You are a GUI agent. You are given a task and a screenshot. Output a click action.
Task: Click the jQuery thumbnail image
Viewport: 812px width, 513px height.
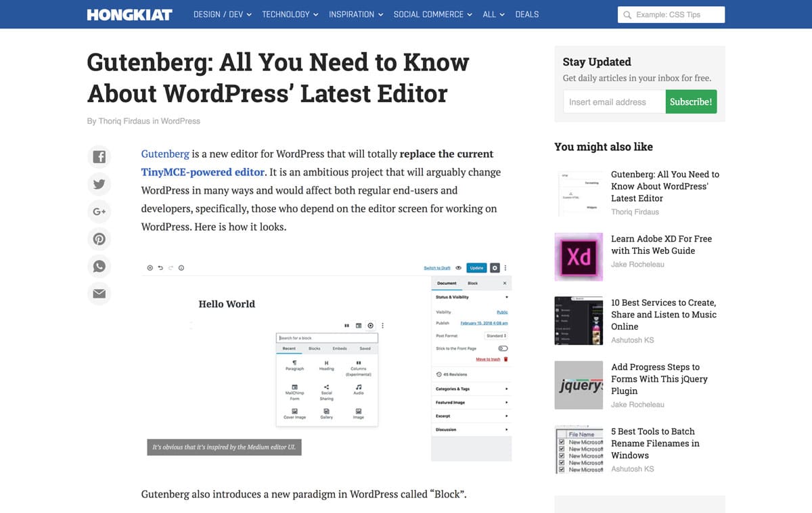(579, 385)
